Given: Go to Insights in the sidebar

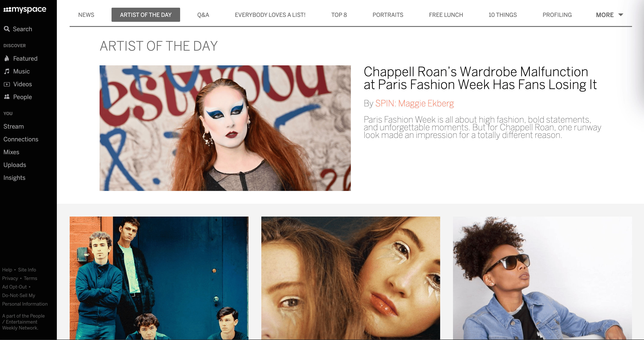Looking at the screenshot, I should (14, 178).
